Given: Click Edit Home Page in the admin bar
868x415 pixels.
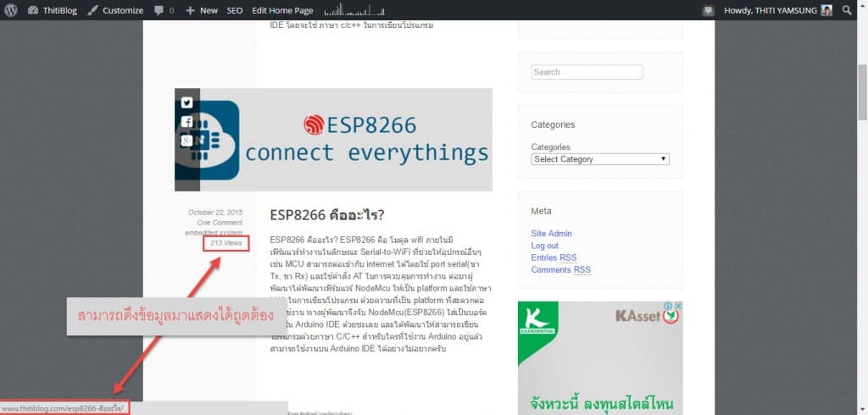Looking at the screenshot, I should click(282, 10).
